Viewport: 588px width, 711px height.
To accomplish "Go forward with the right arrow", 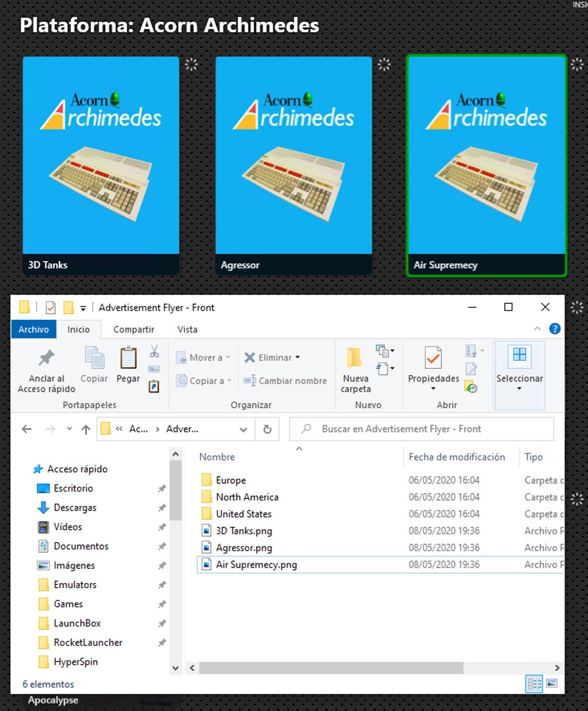I will [51, 429].
